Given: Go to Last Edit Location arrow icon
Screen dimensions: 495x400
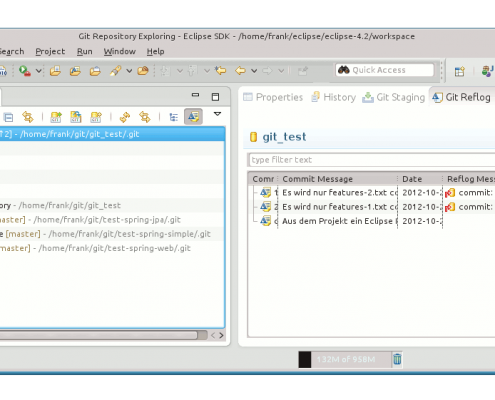Looking at the screenshot, I should coord(220,71).
